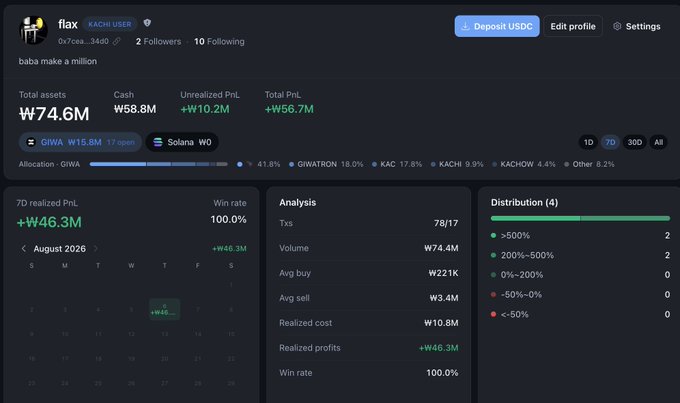Click the Settings gear icon
680x403 pixels.
(617, 26)
